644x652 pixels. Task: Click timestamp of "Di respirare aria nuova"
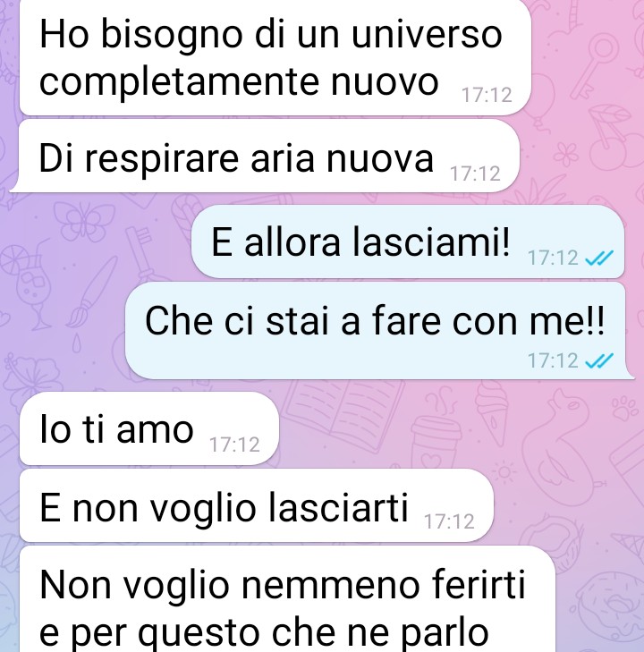pos(475,174)
